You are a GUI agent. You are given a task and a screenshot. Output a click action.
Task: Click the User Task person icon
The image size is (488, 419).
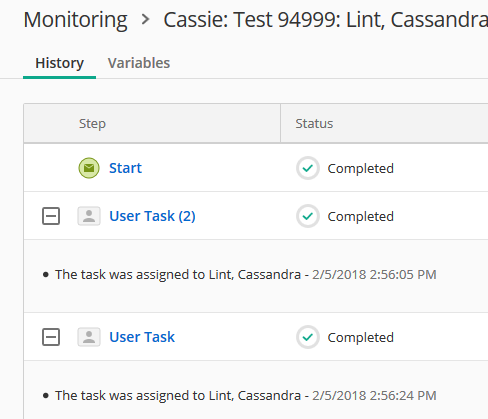click(89, 337)
